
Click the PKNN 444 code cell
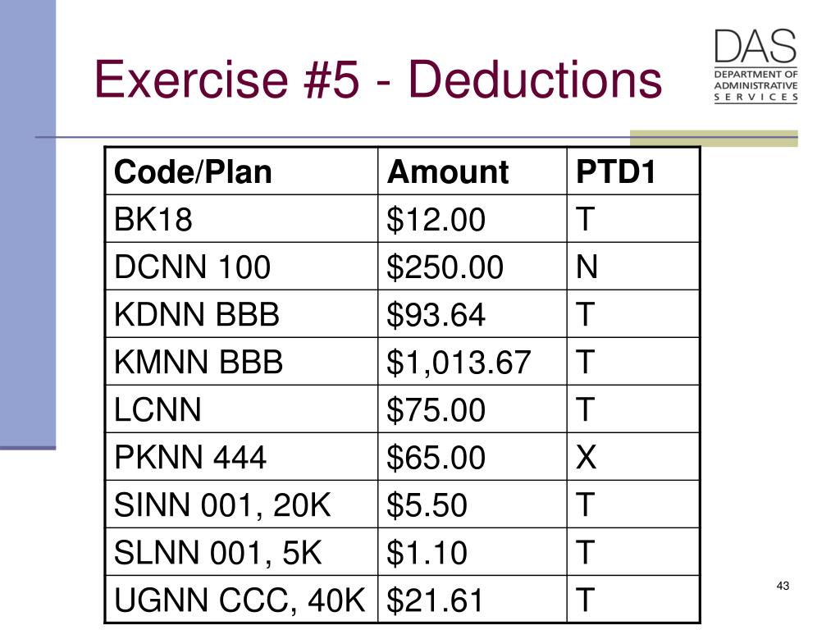point(242,457)
